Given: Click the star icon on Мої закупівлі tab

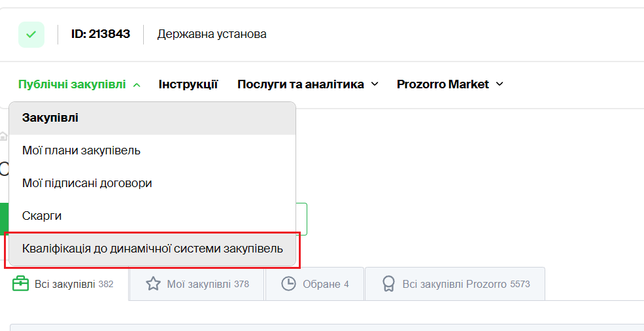Looking at the screenshot, I should [x=153, y=284].
